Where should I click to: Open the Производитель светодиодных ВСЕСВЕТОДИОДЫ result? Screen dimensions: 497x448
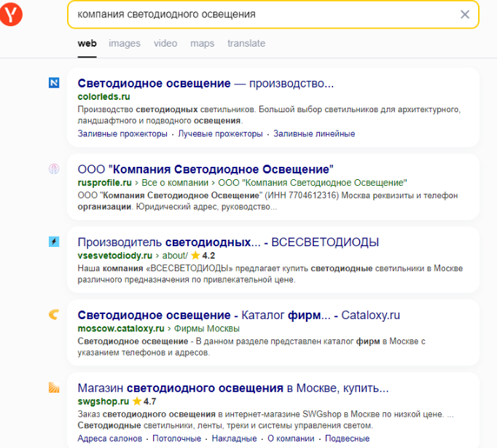click(x=228, y=242)
